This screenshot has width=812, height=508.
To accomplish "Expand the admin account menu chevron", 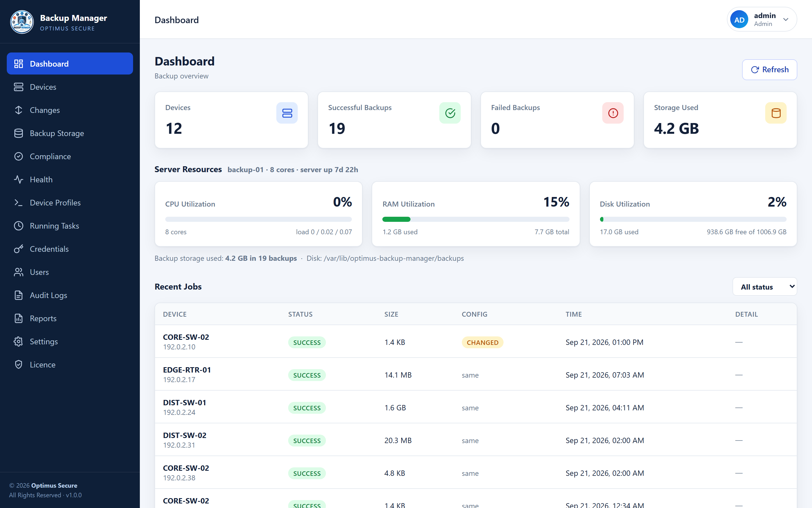I will (785, 19).
